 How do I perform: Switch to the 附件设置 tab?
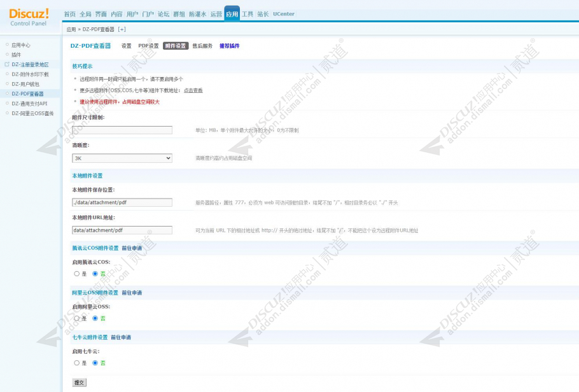[x=176, y=46]
